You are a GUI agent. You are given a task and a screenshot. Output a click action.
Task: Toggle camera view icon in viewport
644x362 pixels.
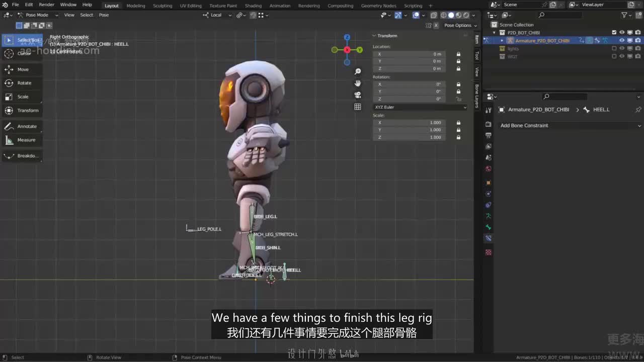click(x=358, y=95)
